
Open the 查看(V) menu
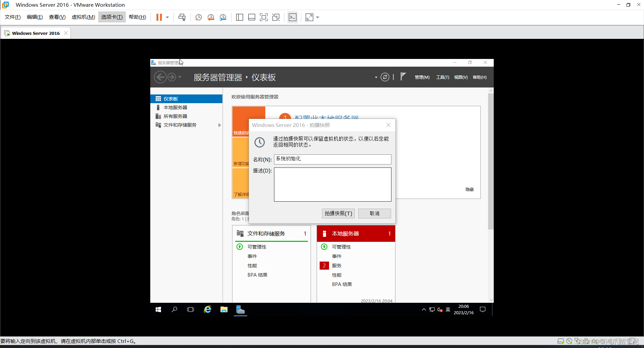click(57, 17)
